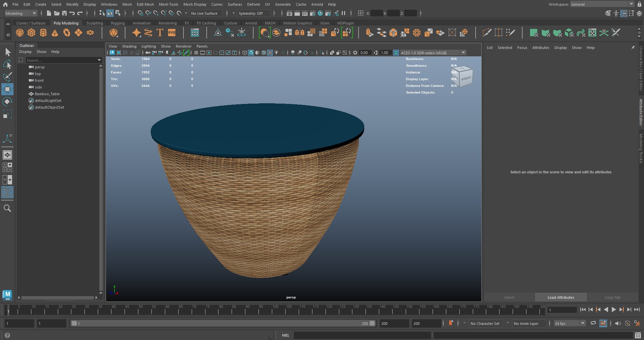Open the Mesh Tools menu
644x340 pixels.
(168, 4)
